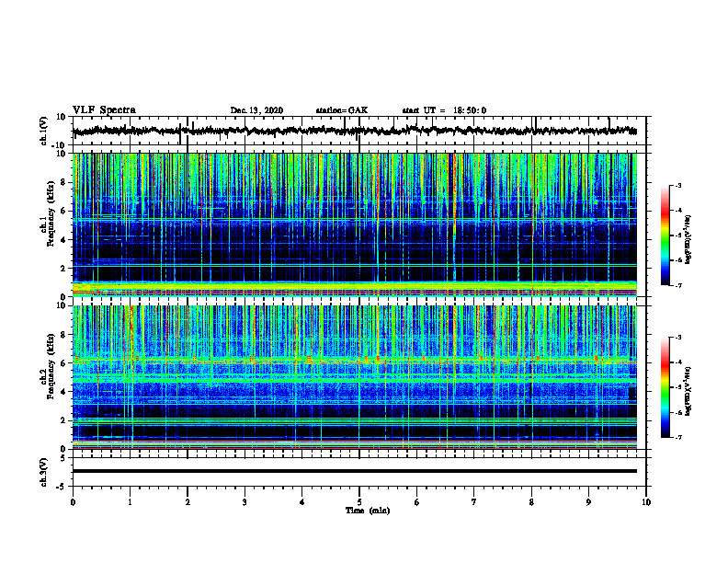The width and height of the screenshot is (728, 563).
Task: Click Time axis tick label "2"
Action: pos(188,502)
